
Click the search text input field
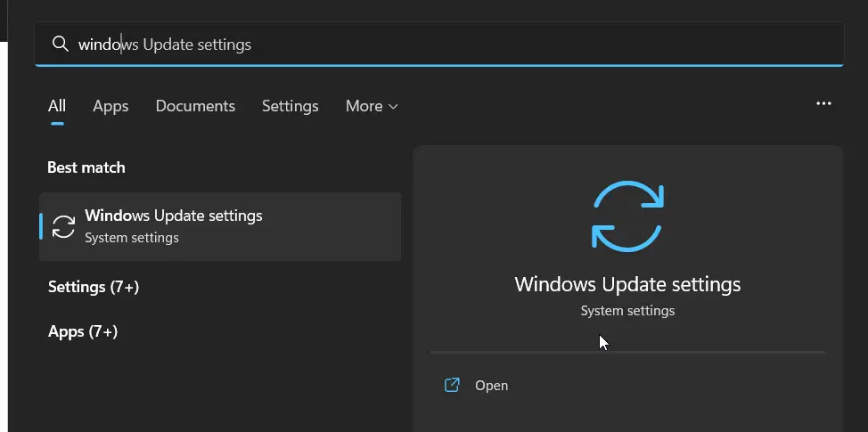439,45
